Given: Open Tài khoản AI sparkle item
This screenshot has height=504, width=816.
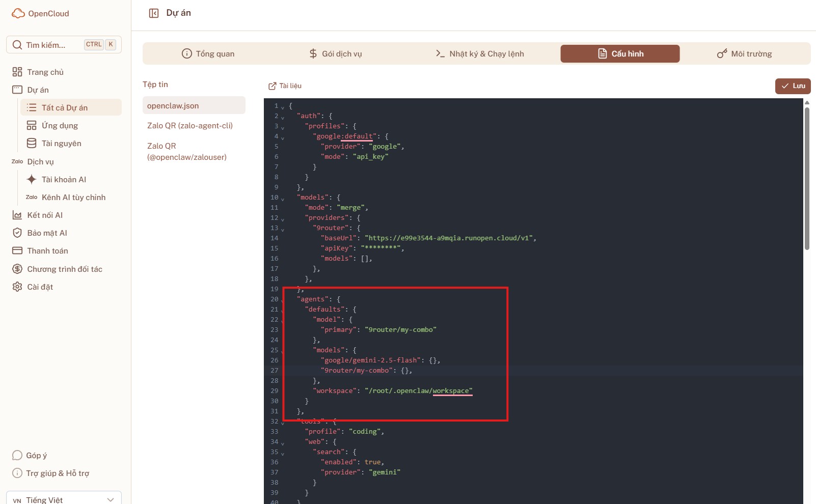Looking at the screenshot, I should [64, 180].
